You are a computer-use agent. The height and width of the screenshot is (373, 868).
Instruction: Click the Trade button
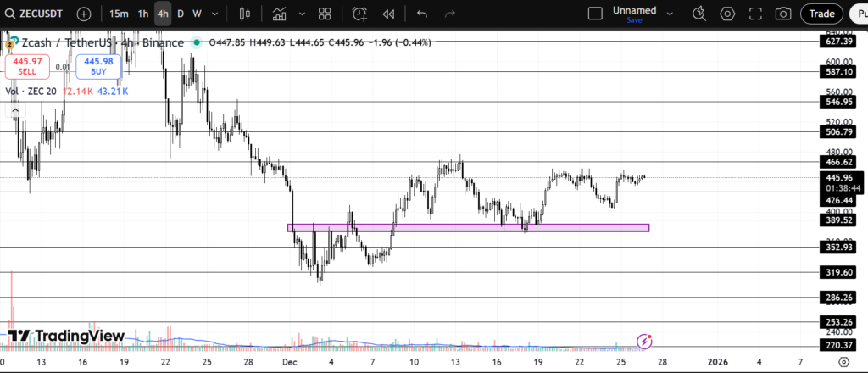(x=821, y=14)
